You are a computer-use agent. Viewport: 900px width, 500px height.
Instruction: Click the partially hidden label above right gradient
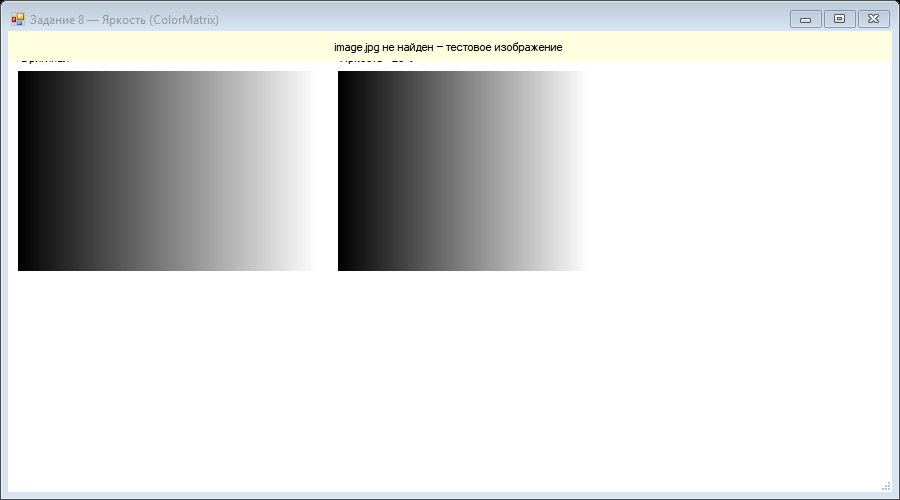377,59
